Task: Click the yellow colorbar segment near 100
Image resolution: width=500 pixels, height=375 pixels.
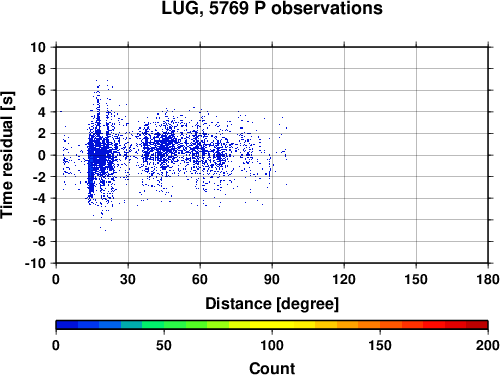Action: tap(272, 325)
